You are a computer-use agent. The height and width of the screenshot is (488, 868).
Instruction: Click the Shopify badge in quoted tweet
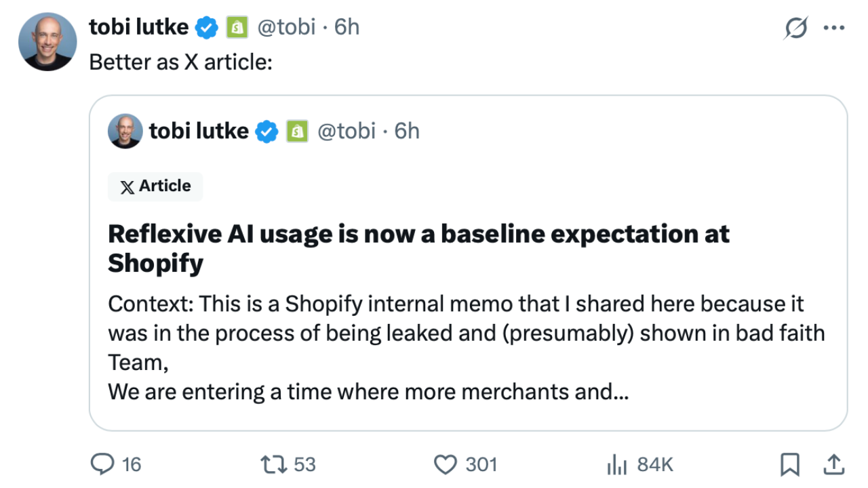297,131
